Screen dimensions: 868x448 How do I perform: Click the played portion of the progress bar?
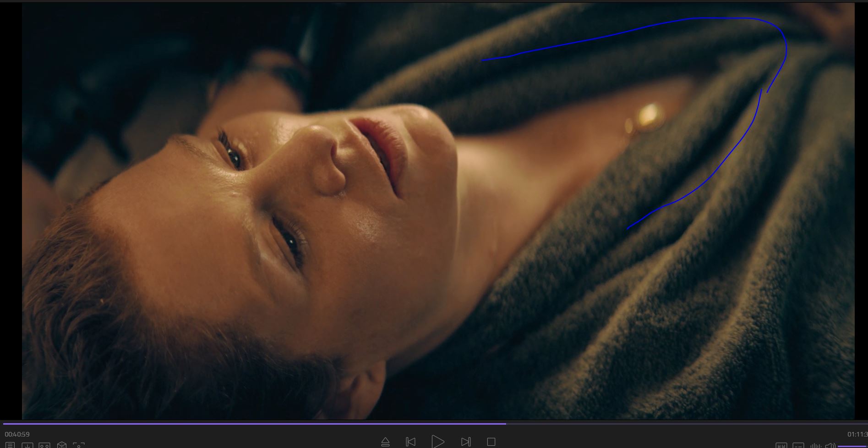pos(252,424)
